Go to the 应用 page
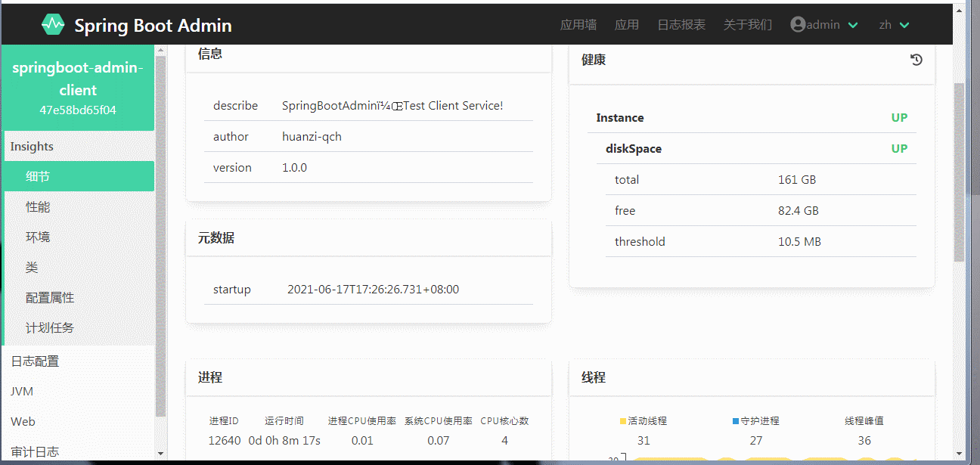The image size is (980, 465). point(627,25)
